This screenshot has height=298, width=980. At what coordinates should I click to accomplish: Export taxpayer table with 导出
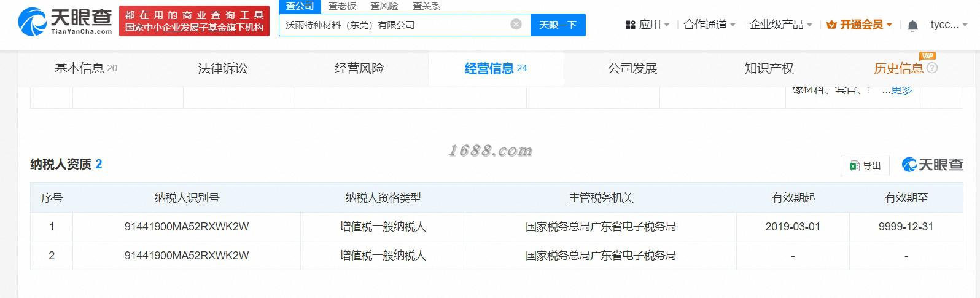click(865, 165)
